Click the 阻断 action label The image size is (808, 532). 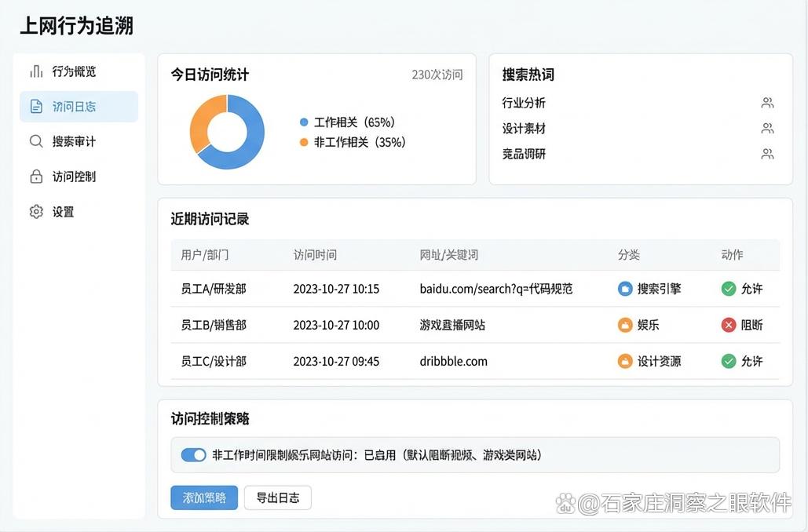tap(751, 325)
